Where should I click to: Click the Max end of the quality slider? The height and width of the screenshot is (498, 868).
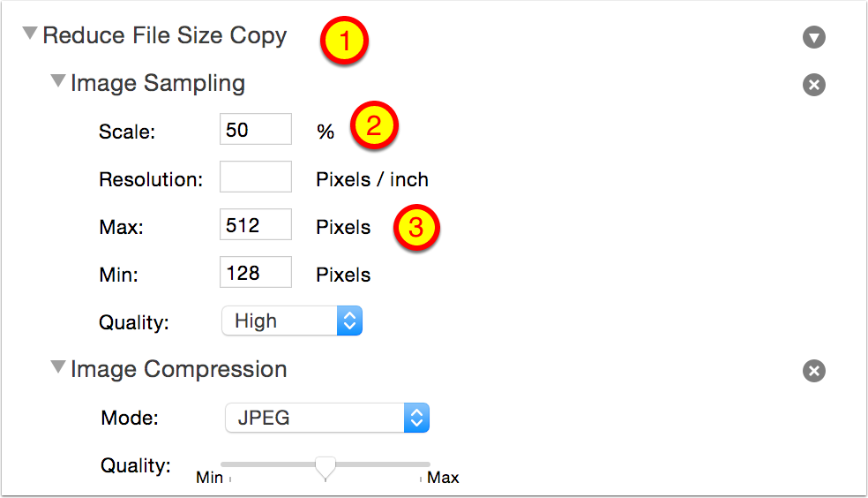pyautogui.click(x=442, y=478)
